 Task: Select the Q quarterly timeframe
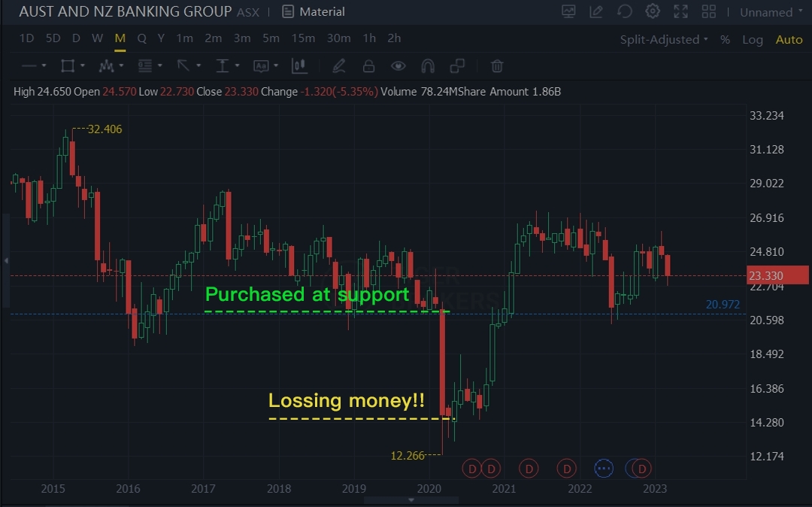[x=141, y=38]
